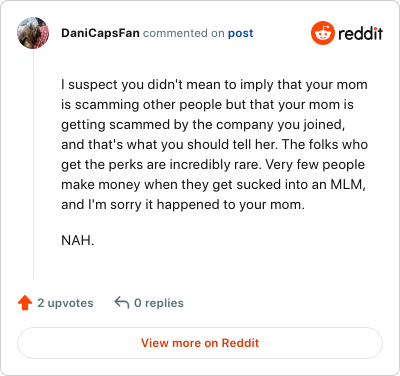Click the '0 replies' label

[x=159, y=303]
